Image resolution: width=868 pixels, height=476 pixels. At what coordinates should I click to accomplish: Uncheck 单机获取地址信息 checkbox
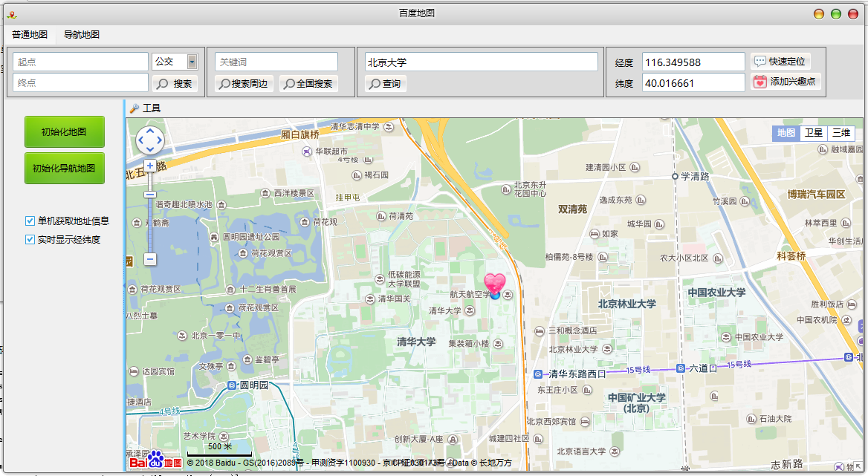click(30, 221)
